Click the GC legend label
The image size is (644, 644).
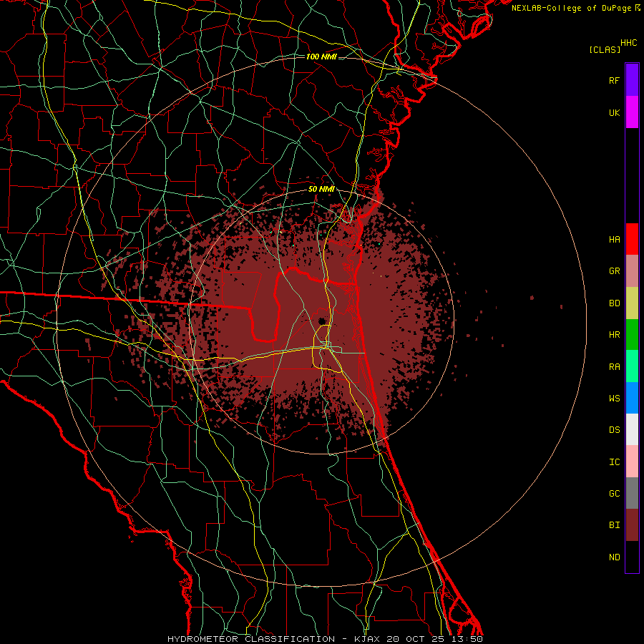pos(614,493)
